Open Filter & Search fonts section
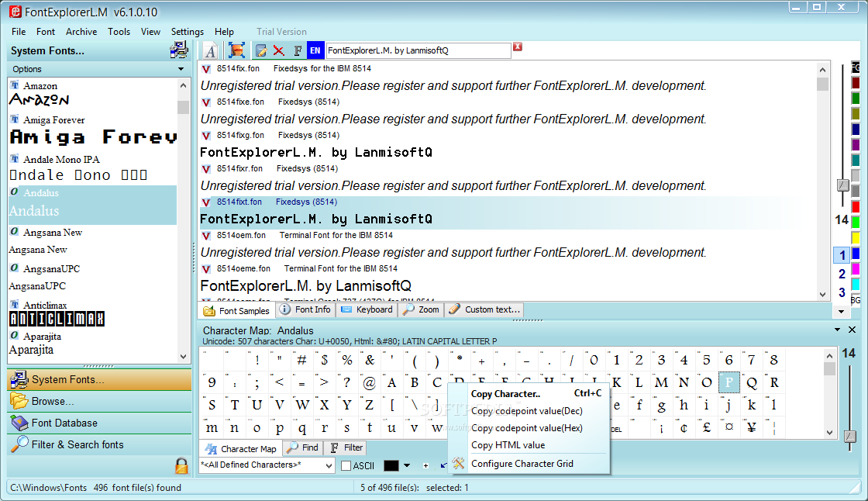 pos(100,444)
